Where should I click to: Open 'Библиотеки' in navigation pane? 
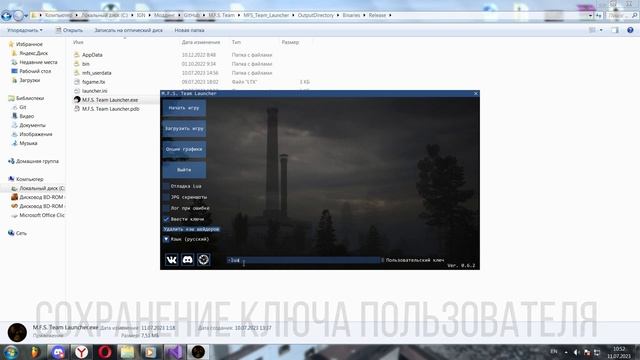coord(30,98)
